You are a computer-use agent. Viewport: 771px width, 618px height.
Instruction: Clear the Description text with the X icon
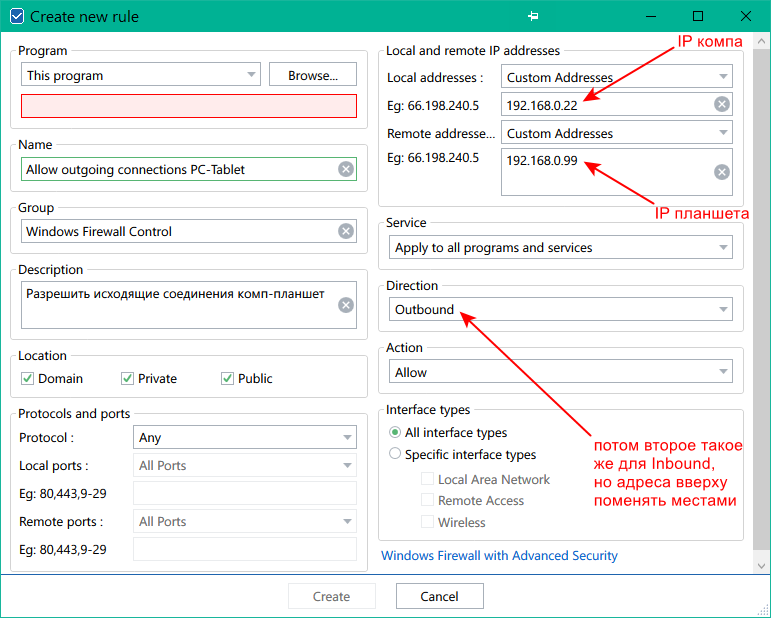pos(346,306)
